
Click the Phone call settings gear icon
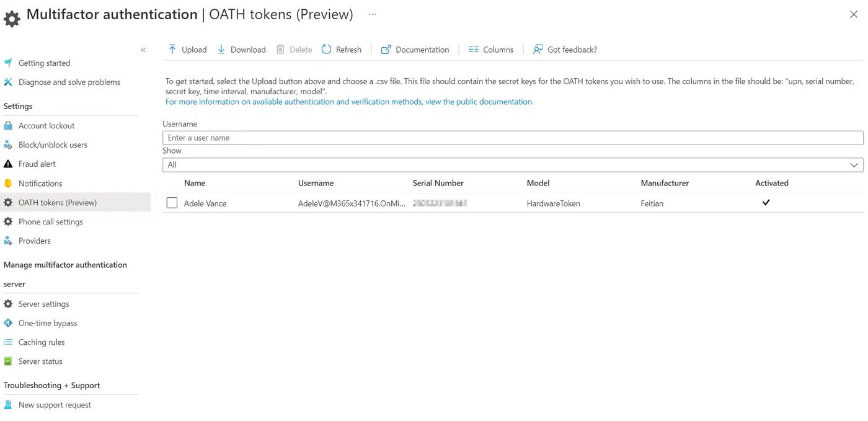click(x=8, y=221)
